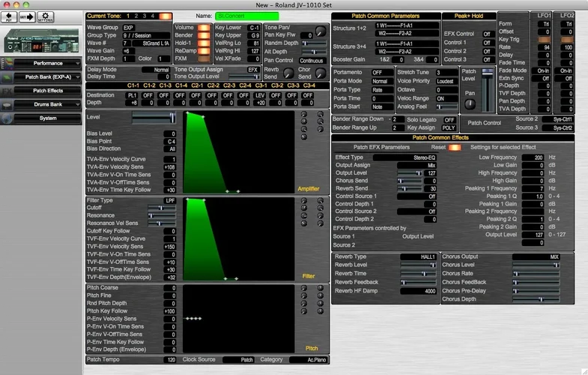Open the Patch Effects section
The image size is (588, 375).
click(47, 91)
